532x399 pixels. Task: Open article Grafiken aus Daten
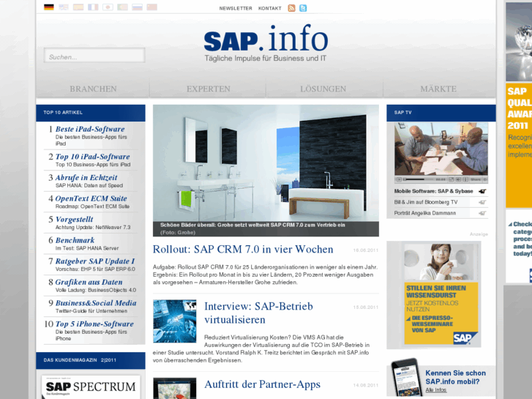pyautogui.click(x=89, y=282)
